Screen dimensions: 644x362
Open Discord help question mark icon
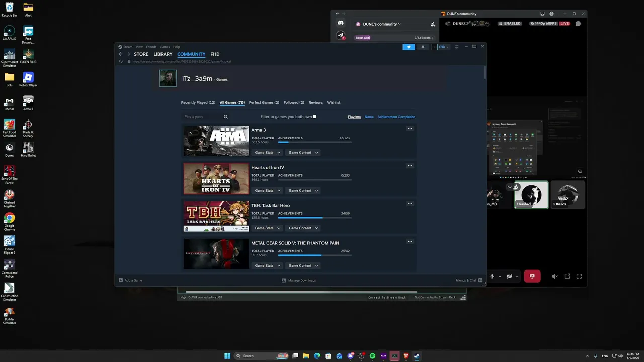552,14
